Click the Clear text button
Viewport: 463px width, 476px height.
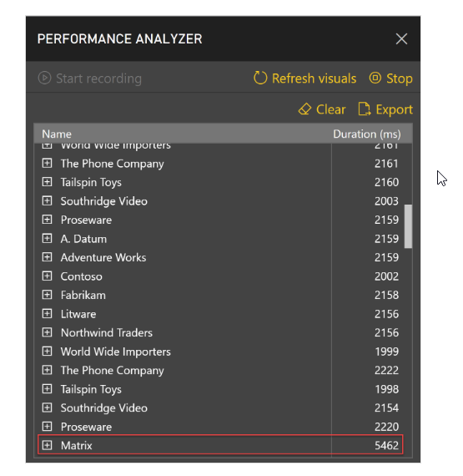tap(331, 109)
